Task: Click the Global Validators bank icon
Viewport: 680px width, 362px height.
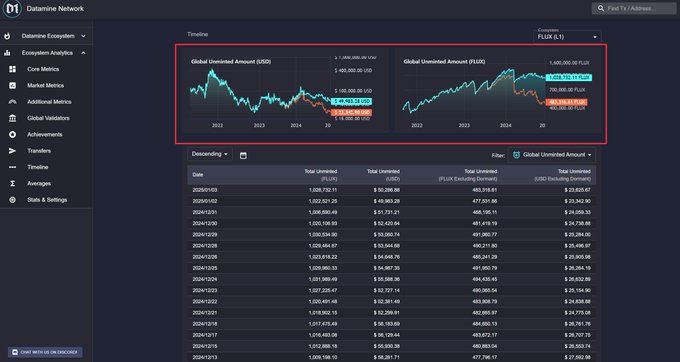Action: [x=13, y=118]
